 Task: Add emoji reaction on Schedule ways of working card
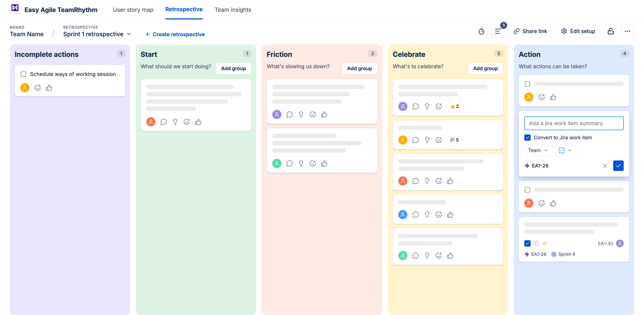pos(37,88)
